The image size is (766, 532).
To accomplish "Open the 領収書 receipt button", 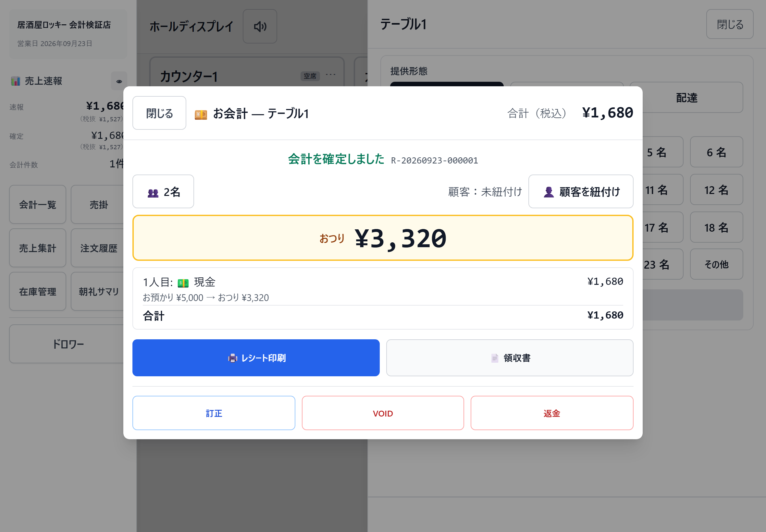I will tap(510, 358).
